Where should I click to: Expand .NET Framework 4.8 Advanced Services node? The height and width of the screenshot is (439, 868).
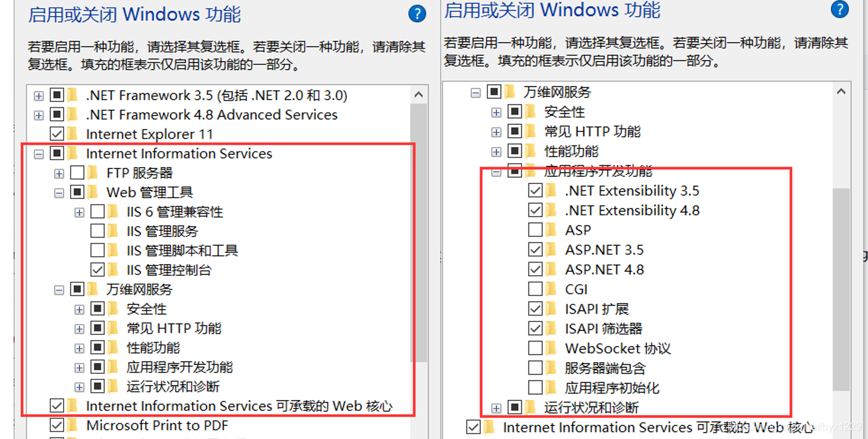[x=38, y=115]
